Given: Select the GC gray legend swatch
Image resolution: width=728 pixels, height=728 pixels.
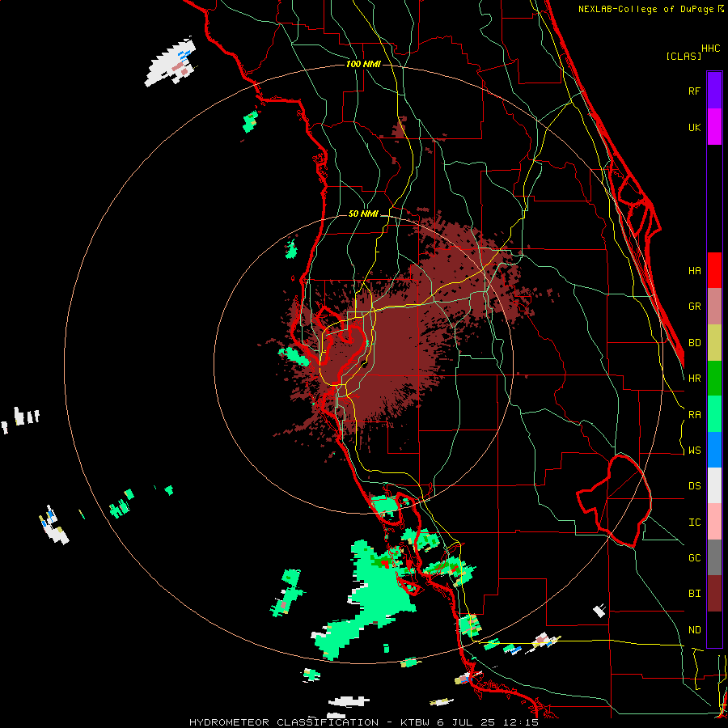Looking at the screenshot, I should click(714, 557).
